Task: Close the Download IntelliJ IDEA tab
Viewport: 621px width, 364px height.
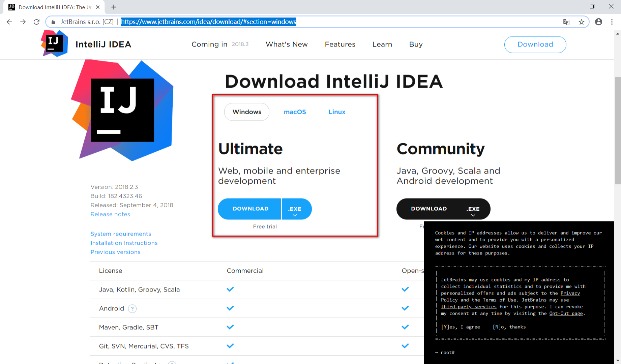Action: (x=98, y=7)
